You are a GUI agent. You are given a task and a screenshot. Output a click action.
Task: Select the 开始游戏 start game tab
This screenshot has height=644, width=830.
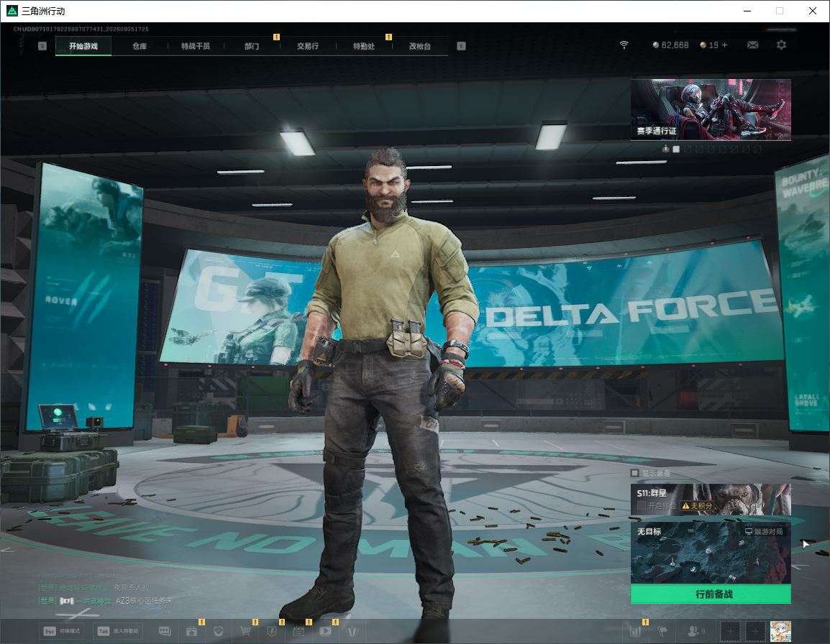(83, 46)
